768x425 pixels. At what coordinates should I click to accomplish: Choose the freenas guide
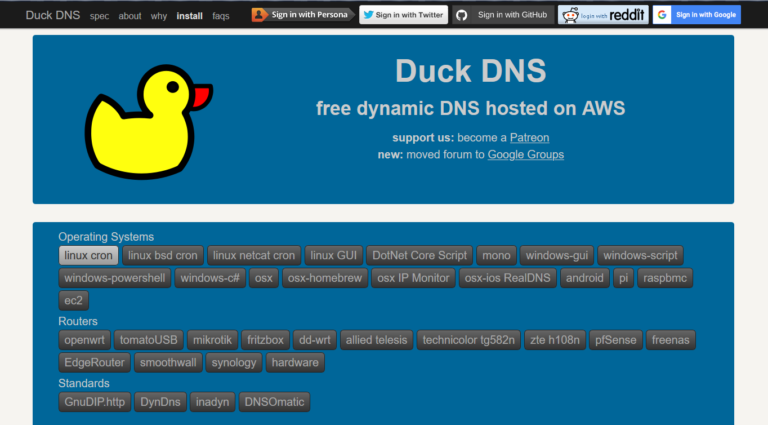[671, 340]
